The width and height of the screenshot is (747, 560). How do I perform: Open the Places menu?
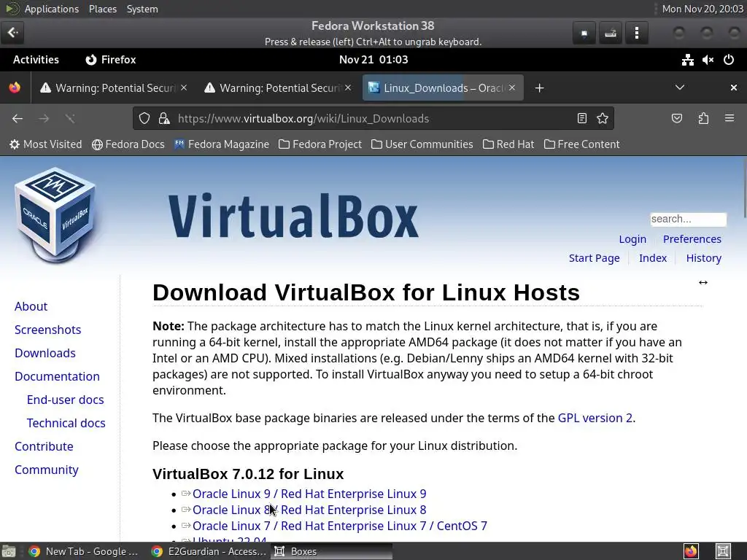pyautogui.click(x=102, y=9)
